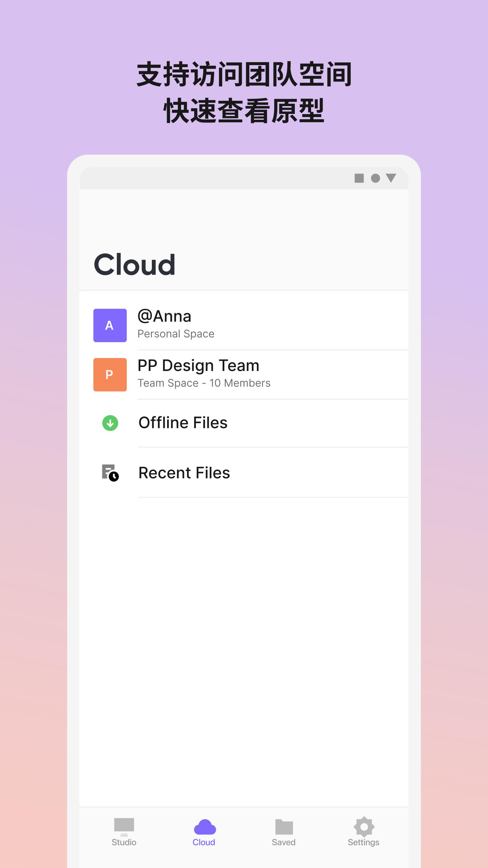Select the purple Cloud icon
488x868 pixels.
[205, 827]
